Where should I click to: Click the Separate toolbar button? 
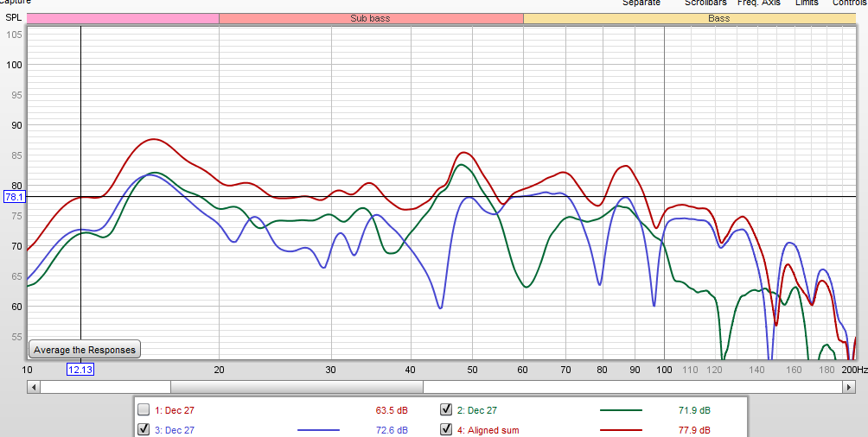tap(641, 3)
